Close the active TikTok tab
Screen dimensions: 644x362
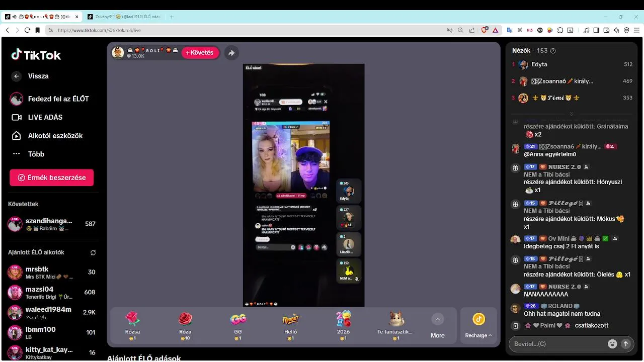pos(77,17)
